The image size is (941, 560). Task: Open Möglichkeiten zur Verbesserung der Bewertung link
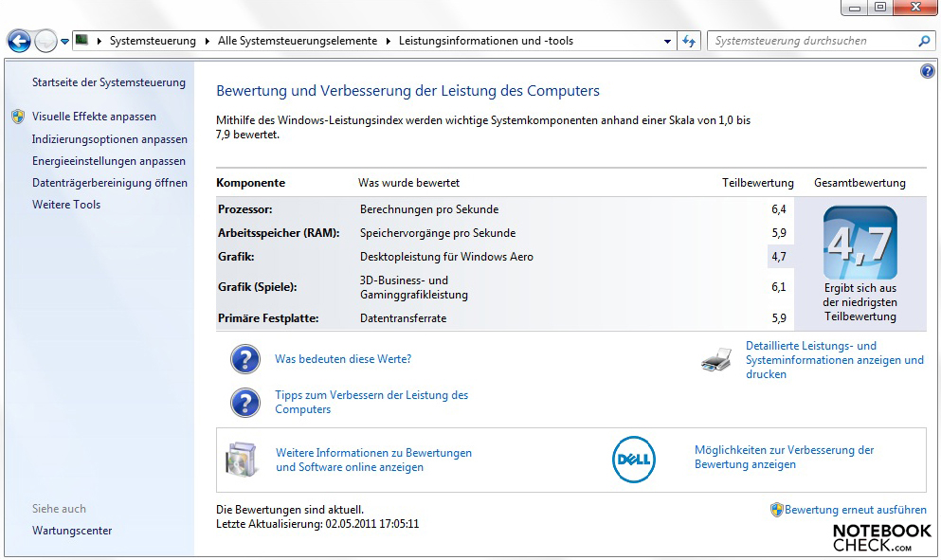[x=784, y=457]
